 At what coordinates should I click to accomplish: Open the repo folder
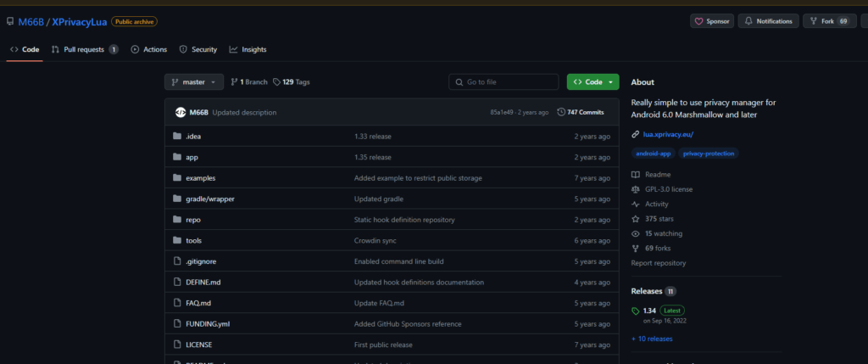[193, 220]
